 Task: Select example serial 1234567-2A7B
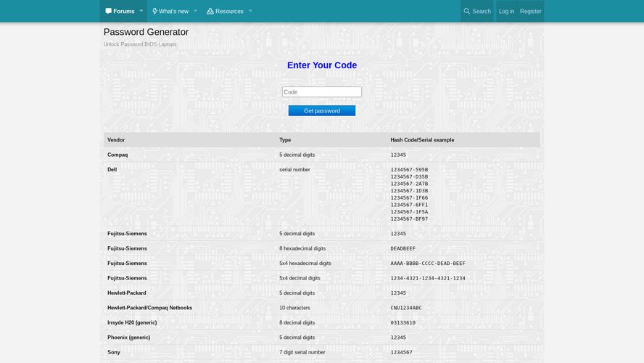[x=409, y=184]
